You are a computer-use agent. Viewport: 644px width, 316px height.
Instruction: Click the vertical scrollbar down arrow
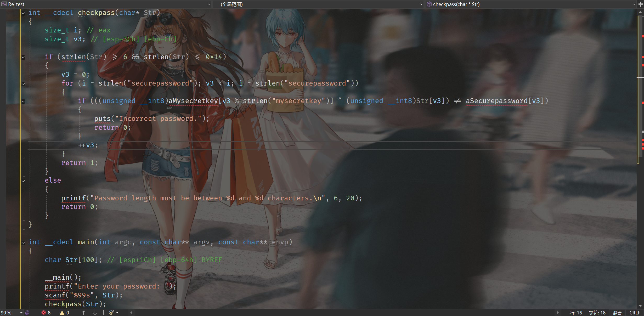click(640, 306)
